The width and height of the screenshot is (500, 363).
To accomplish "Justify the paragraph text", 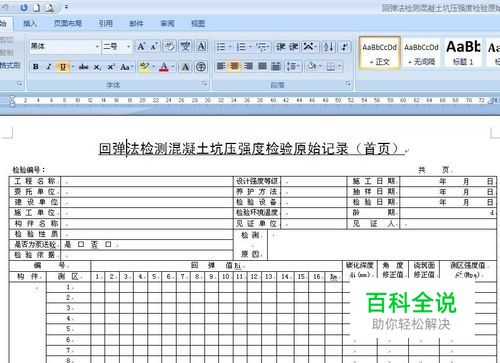I will (262, 66).
